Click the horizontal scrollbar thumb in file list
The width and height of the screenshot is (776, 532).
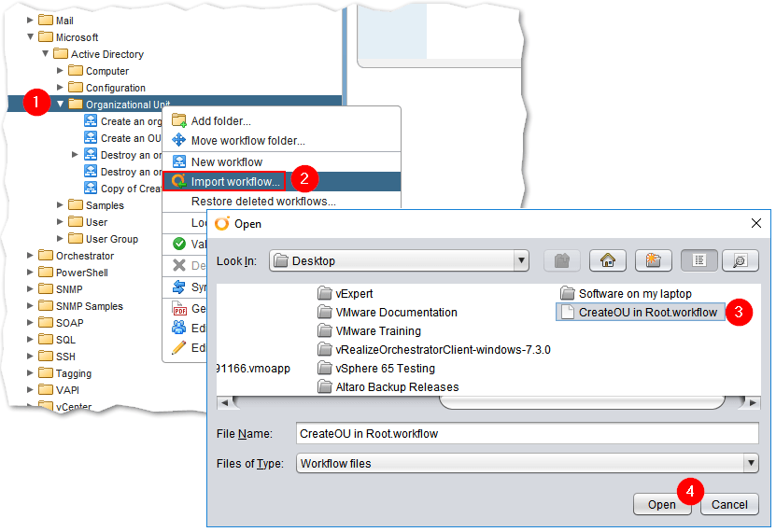tap(582, 402)
